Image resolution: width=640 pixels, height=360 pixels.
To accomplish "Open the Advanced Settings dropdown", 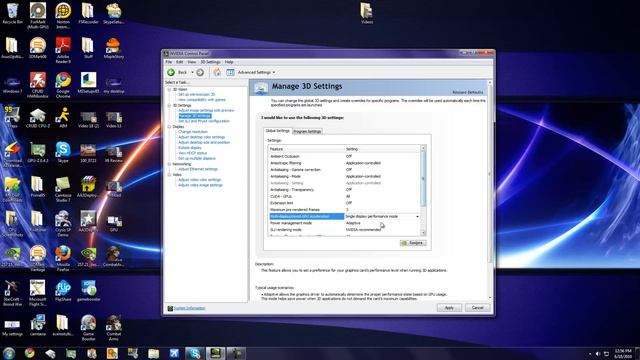I will pyautogui.click(x=256, y=72).
